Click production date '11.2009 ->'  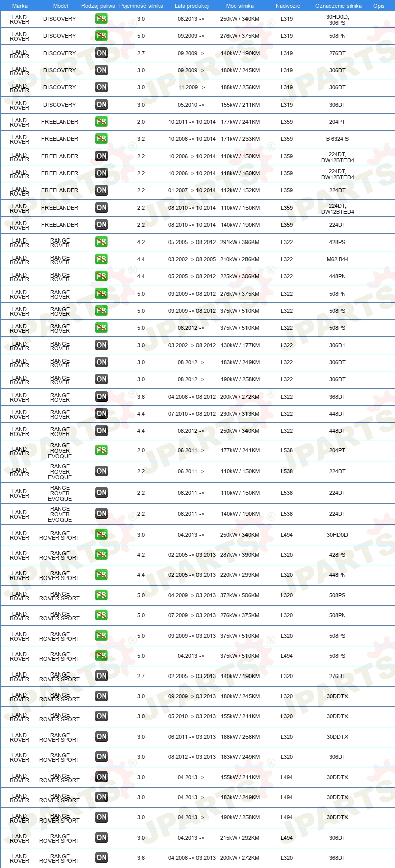click(191, 87)
